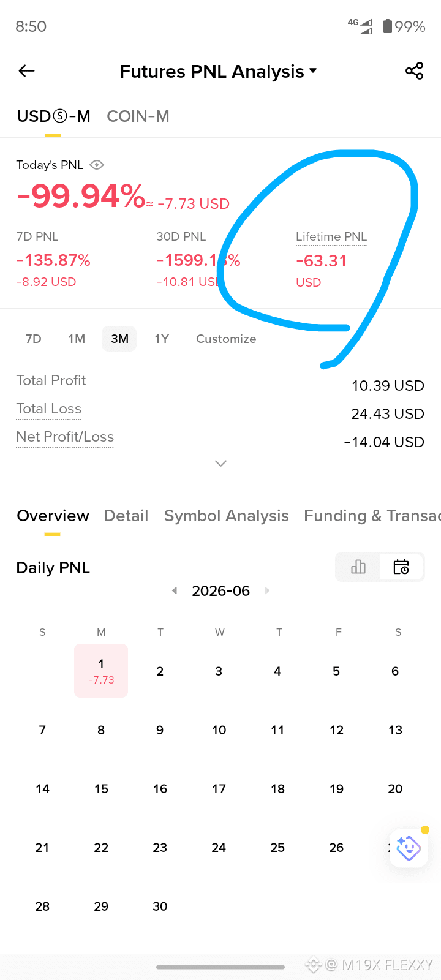The width and height of the screenshot is (441, 980).
Task: Go to next month arrow
Action: click(267, 591)
